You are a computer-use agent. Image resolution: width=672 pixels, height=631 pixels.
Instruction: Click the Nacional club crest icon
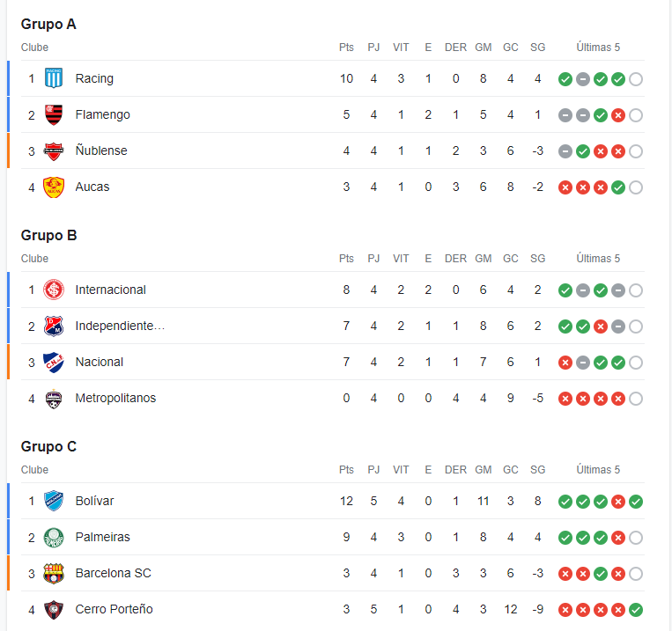54,362
